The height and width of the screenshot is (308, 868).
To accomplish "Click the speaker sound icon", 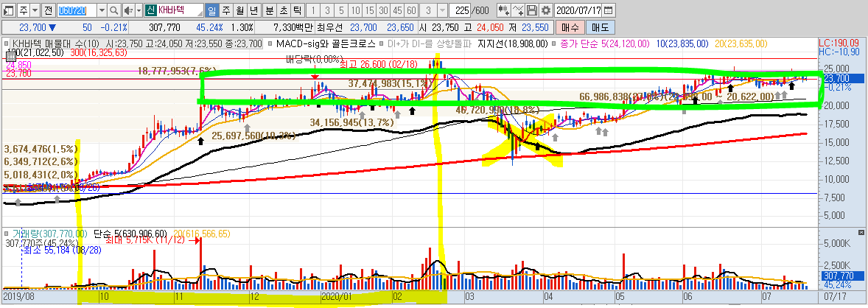I will pyautogui.click(x=127, y=10).
